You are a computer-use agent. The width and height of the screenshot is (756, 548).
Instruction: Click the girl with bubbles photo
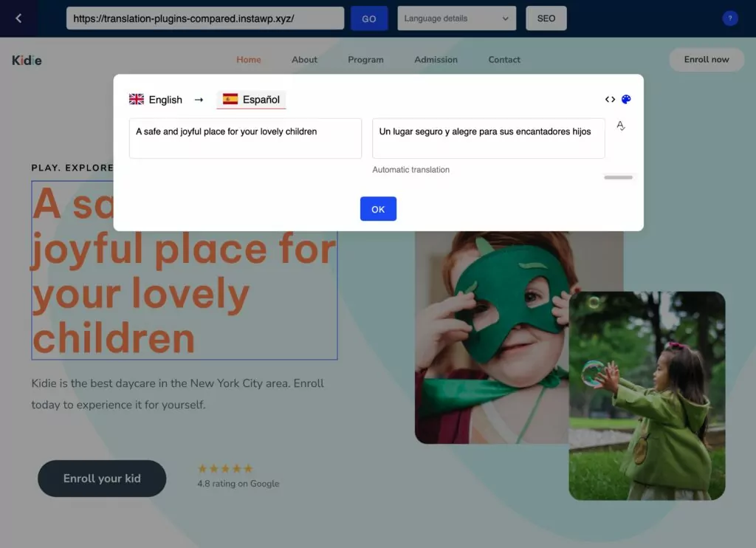(647, 396)
